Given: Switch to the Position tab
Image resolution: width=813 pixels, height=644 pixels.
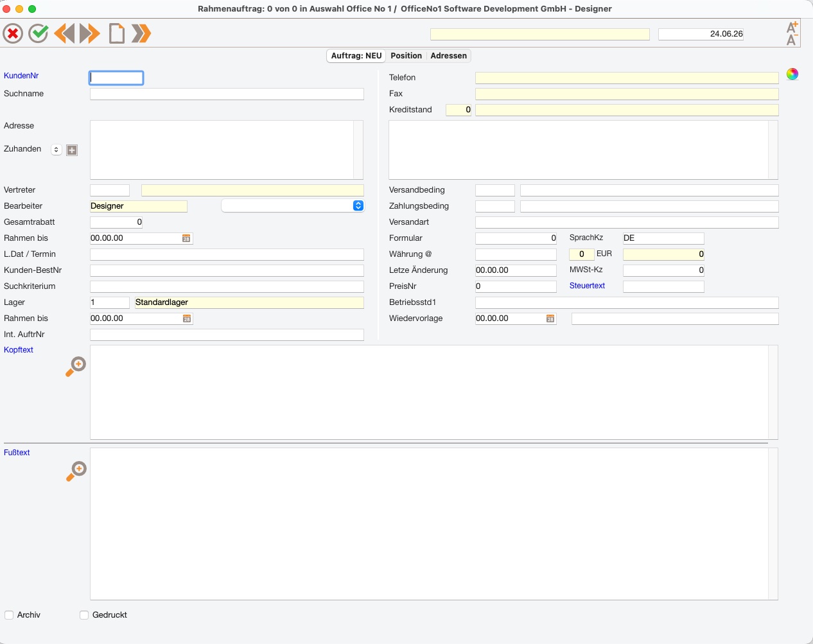Looking at the screenshot, I should tap(406, 56).
